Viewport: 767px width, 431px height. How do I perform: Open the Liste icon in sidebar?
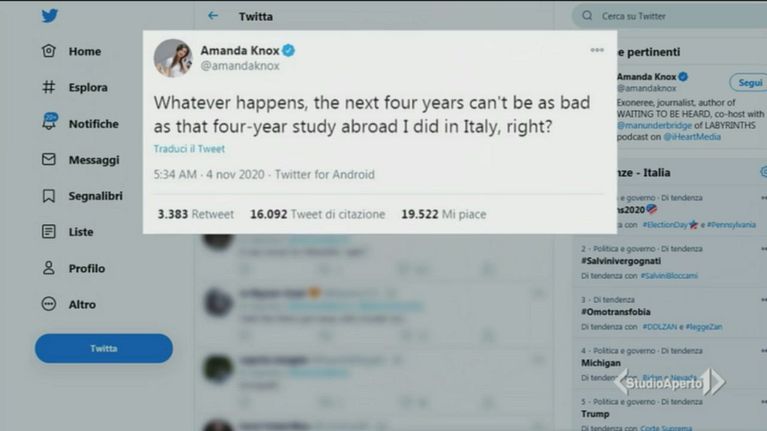click(x=48, y=231)
